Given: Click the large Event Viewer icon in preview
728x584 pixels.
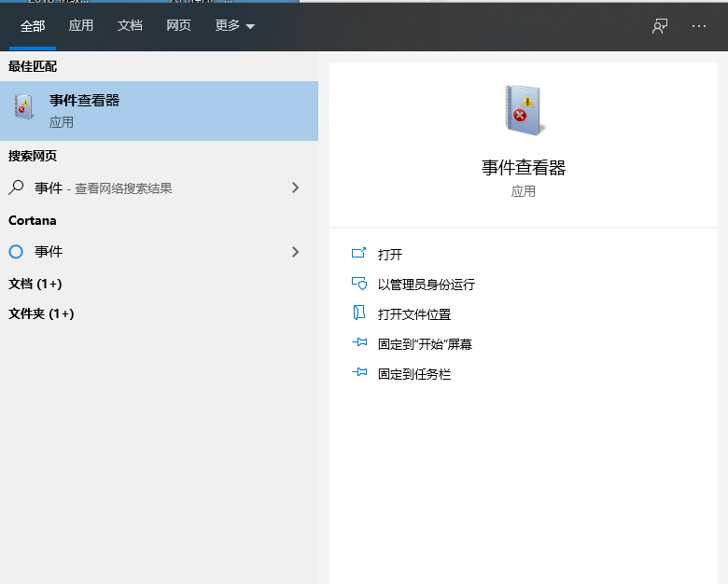Looking at the screenshot, I should pyautogui.click(x=525, y=110).
